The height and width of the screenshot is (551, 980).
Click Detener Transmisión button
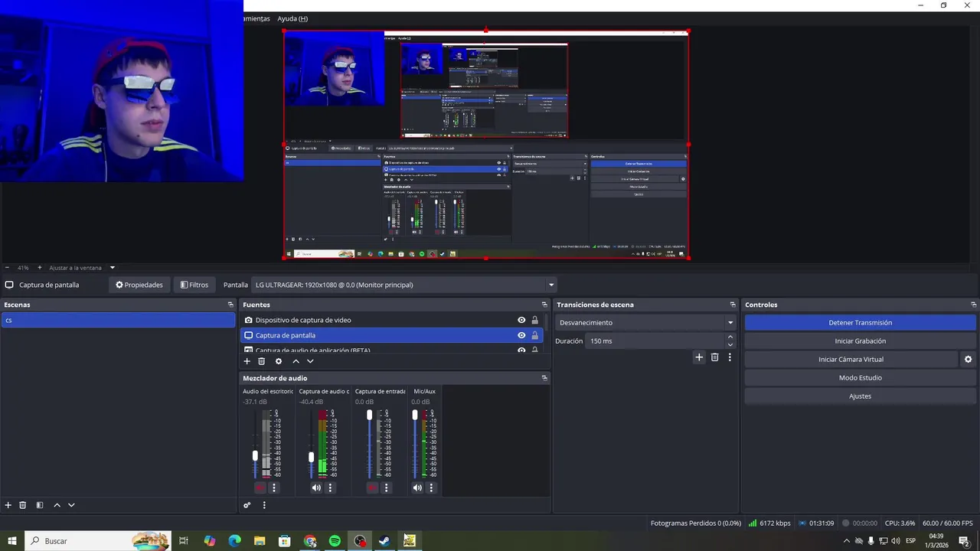[860, 323]
